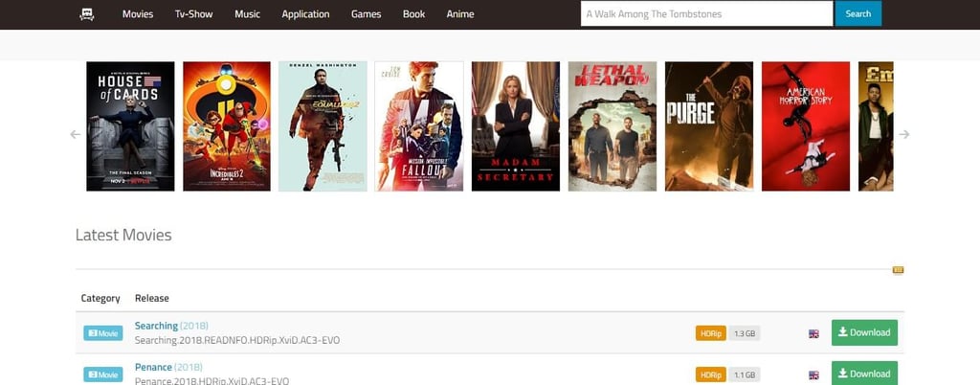Open the Games category

[367, 13]
